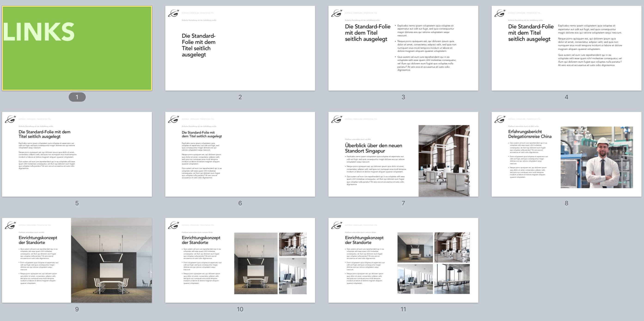Click the large conference room image on slide 9
Screen dimensions: 644x321
[111, 260]
